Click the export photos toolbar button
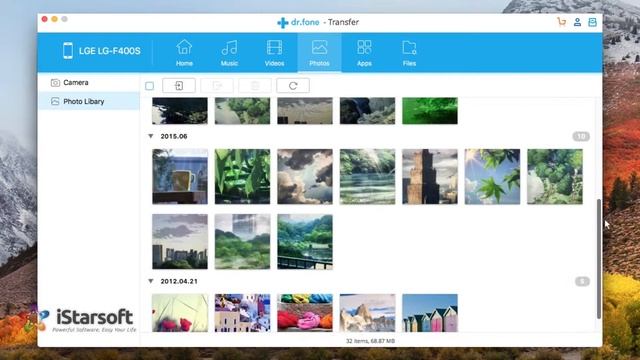Viewport: 640px width, 360px height. (217, 86)
